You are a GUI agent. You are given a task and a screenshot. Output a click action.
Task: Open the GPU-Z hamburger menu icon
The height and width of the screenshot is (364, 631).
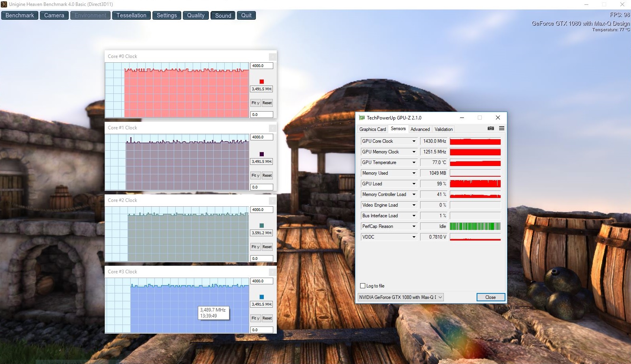[501, 128]
